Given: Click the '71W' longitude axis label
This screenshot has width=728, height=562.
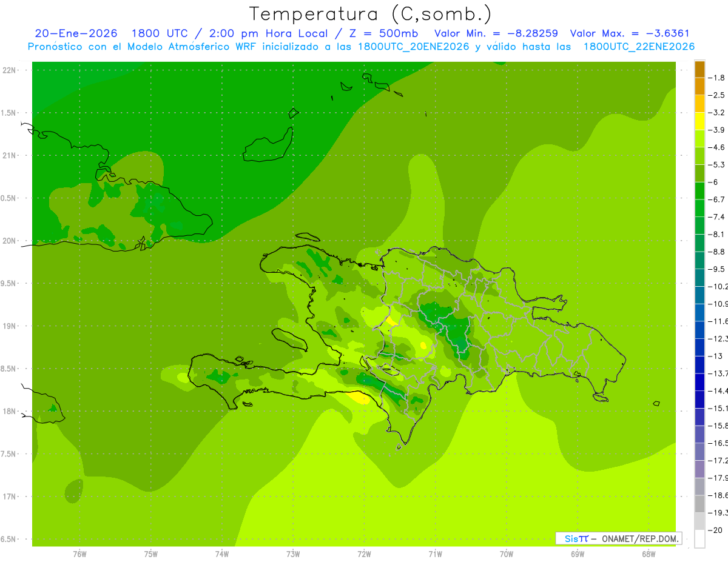Looking at the screenshot, I should pyautogui.click(x=435, y=554).
